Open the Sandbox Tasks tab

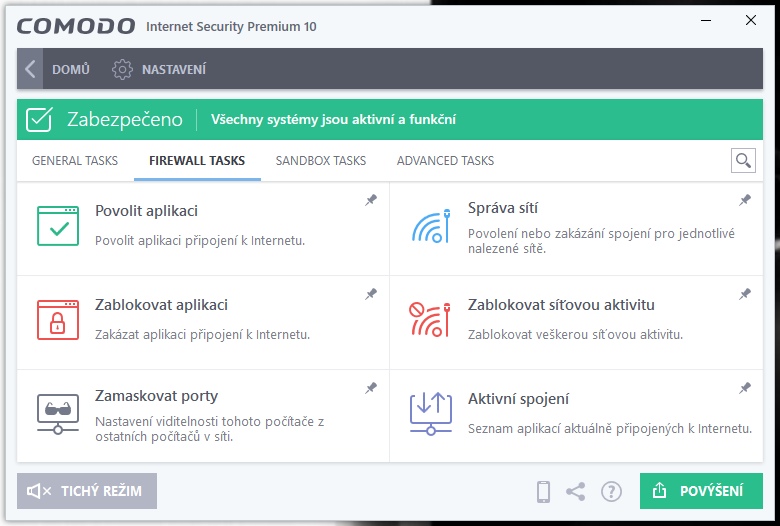tap(321, 160)
